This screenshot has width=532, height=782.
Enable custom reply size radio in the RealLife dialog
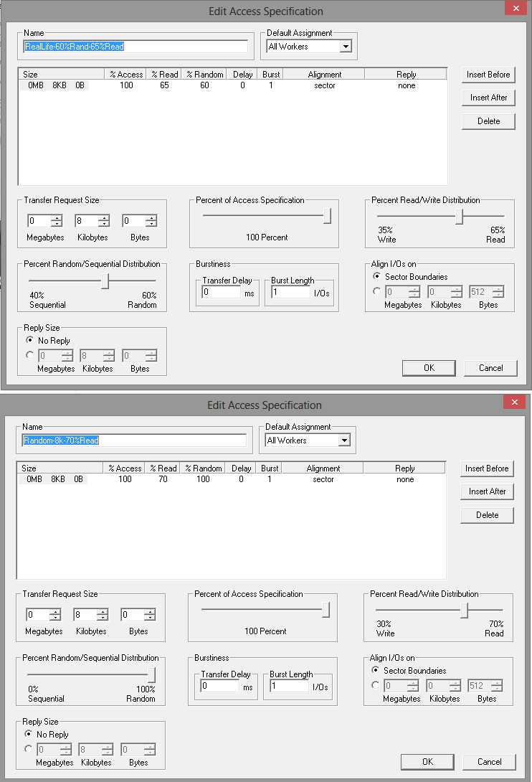29,355
